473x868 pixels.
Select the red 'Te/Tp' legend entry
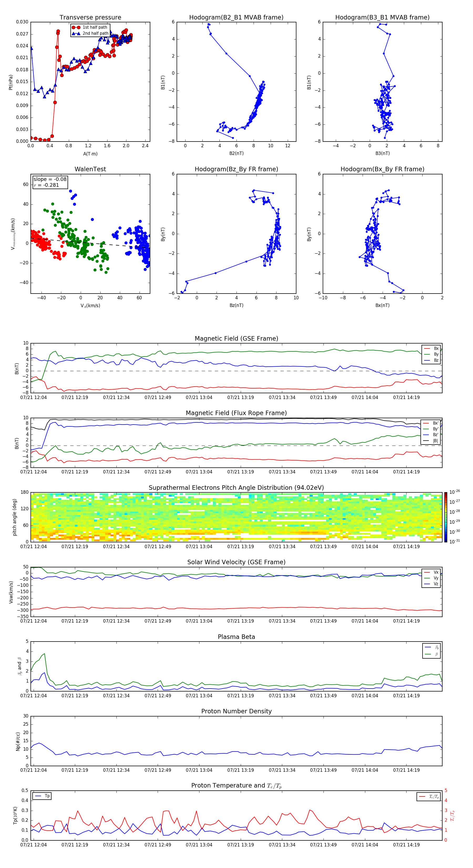click(429, 796)
